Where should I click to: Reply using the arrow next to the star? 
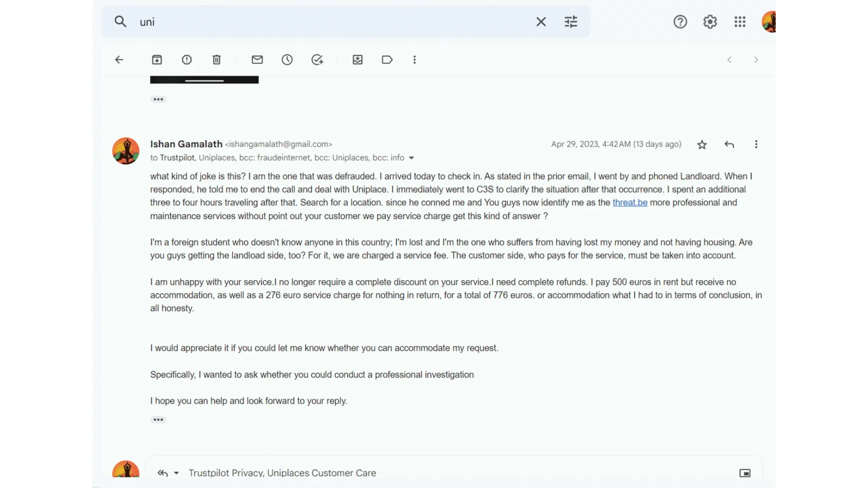729,144
